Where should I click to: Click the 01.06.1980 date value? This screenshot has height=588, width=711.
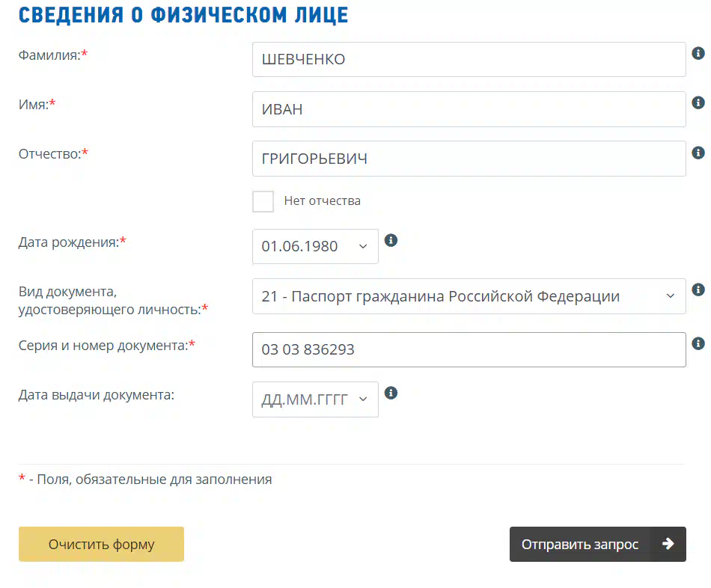pyautogui.click(x=299, y=246)
